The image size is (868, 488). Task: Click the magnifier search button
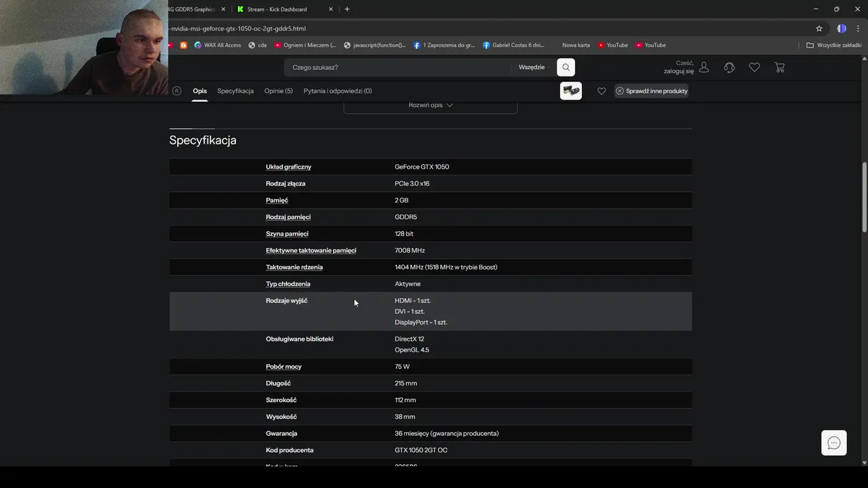[x=566, y=67]
